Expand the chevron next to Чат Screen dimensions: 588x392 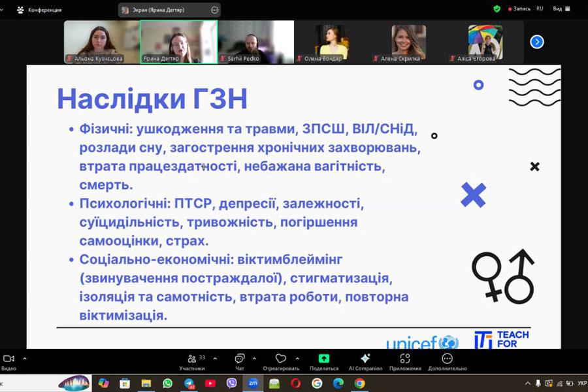point(254,358)
